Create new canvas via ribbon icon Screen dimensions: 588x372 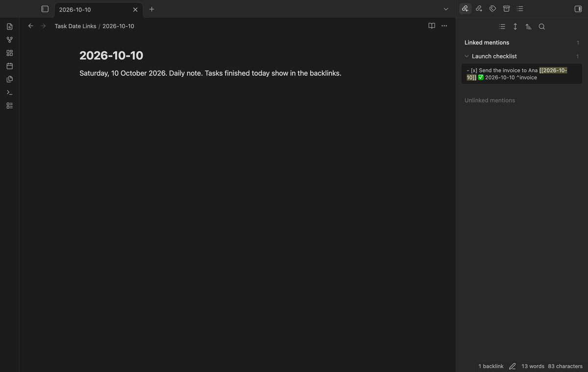pos(10,53)
